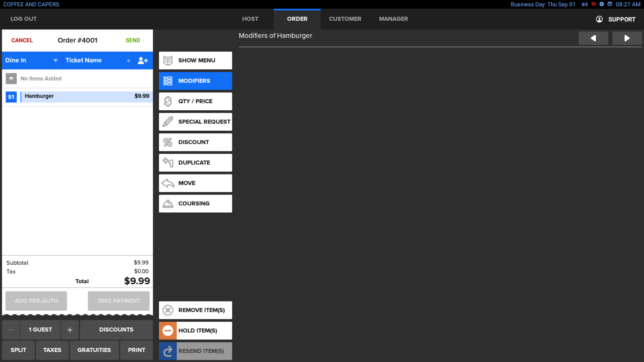Open the Manager tab
Viewport: 644px width, 362px height.
pos(393,19)
